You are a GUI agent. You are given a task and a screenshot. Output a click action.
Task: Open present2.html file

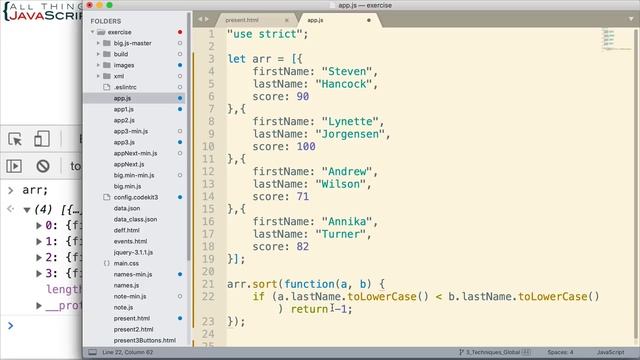133,329
